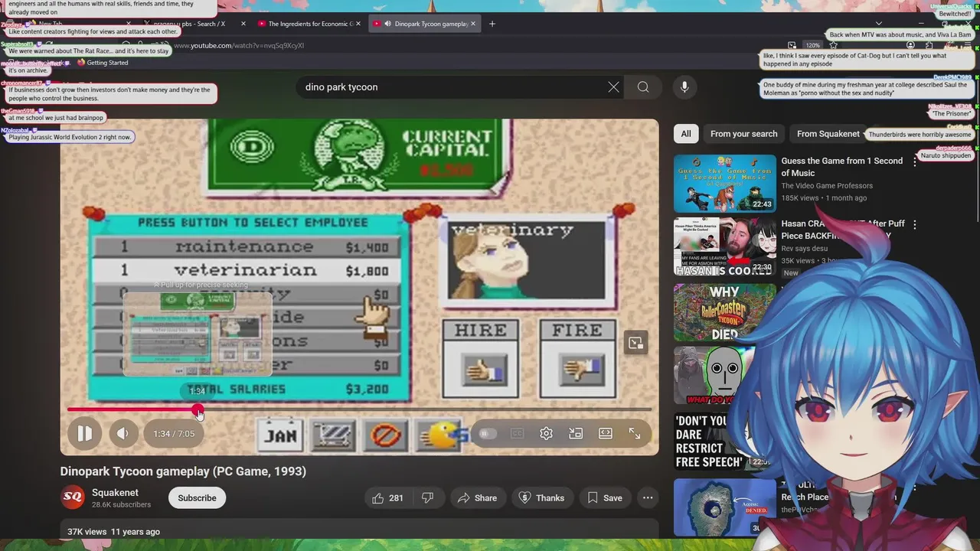Open the 'Guess the Game from 1 Second of Music' title
The image size is (980, 551).
click(x=842, y=167)
